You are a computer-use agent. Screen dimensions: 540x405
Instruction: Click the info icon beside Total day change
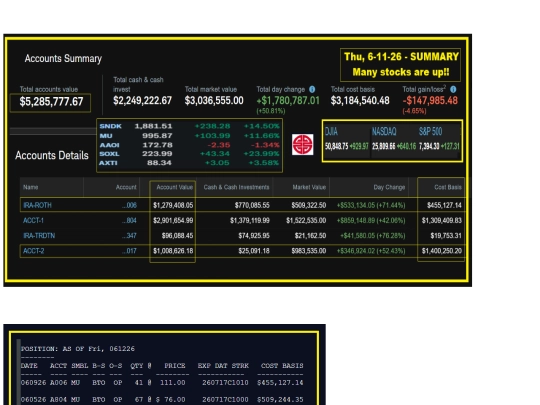pos(312,89)
